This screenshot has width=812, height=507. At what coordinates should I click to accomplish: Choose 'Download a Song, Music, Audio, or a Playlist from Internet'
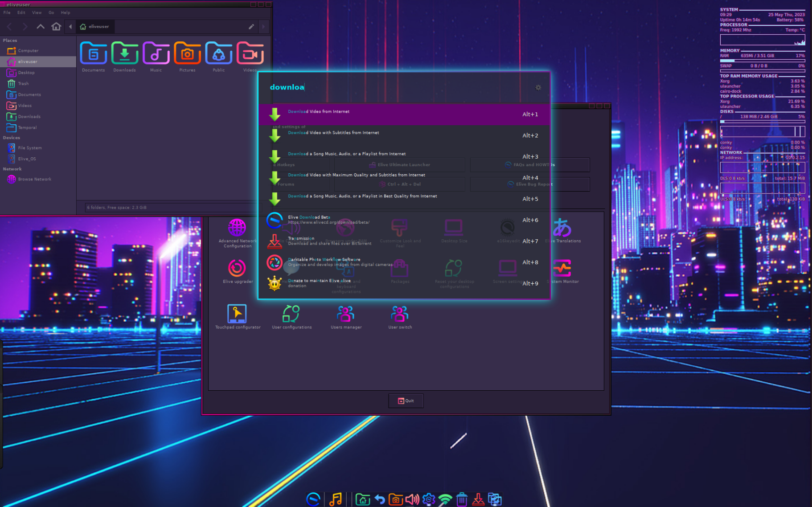pos(404,156)
